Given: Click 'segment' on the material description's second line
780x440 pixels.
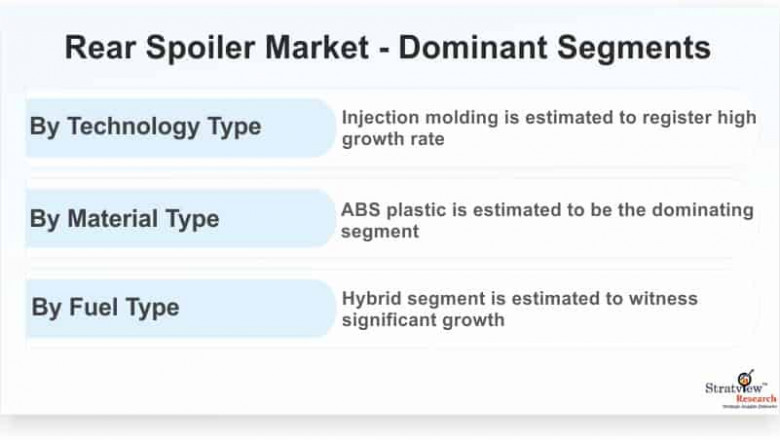Looking at the screenshot, I should tap(379, 232).
